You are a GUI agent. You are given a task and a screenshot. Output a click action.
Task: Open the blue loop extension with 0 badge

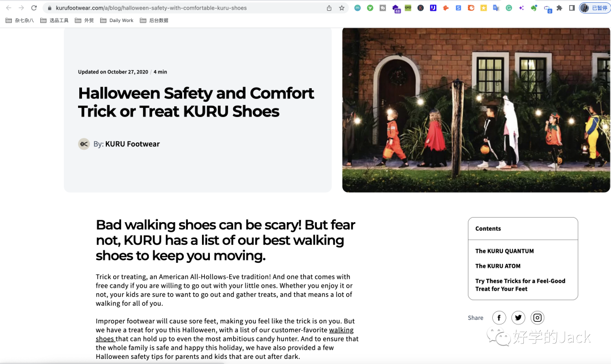(548, 8)
